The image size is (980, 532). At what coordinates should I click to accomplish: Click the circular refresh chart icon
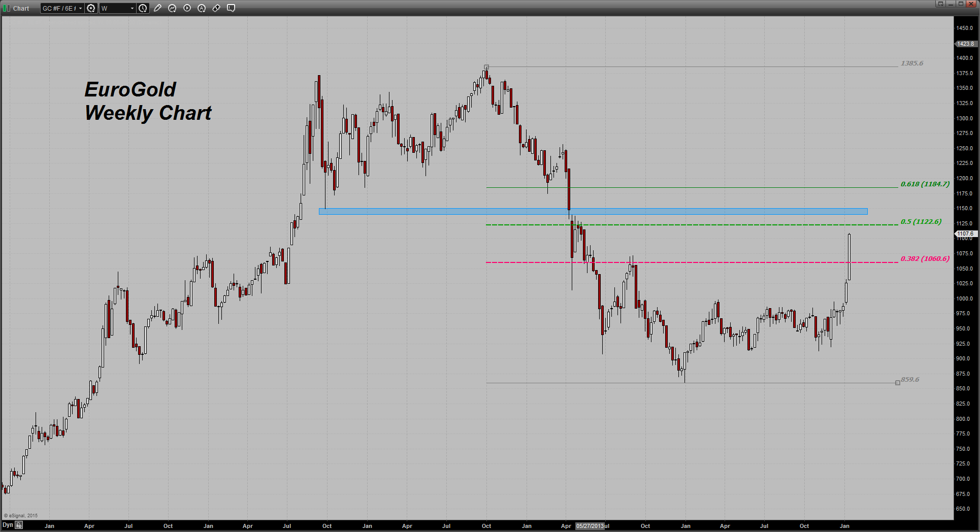coord(173,8)
